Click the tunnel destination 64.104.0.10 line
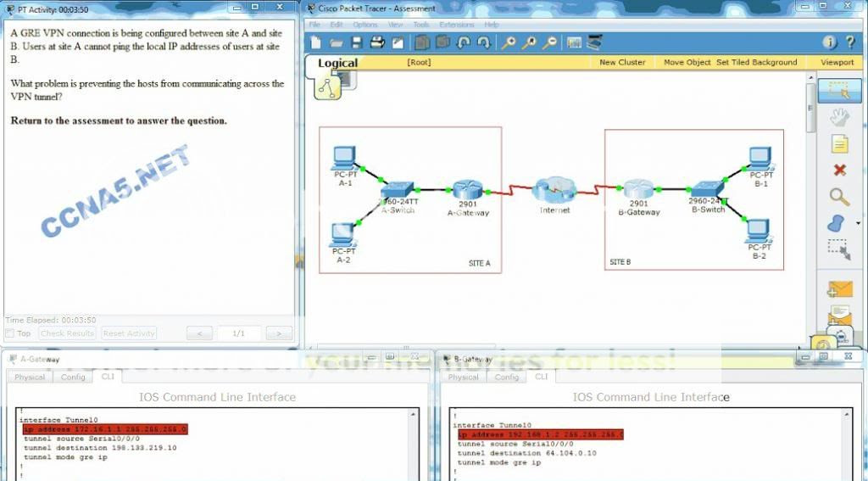This screenshot has width=868, height=481. pos(527,453)
